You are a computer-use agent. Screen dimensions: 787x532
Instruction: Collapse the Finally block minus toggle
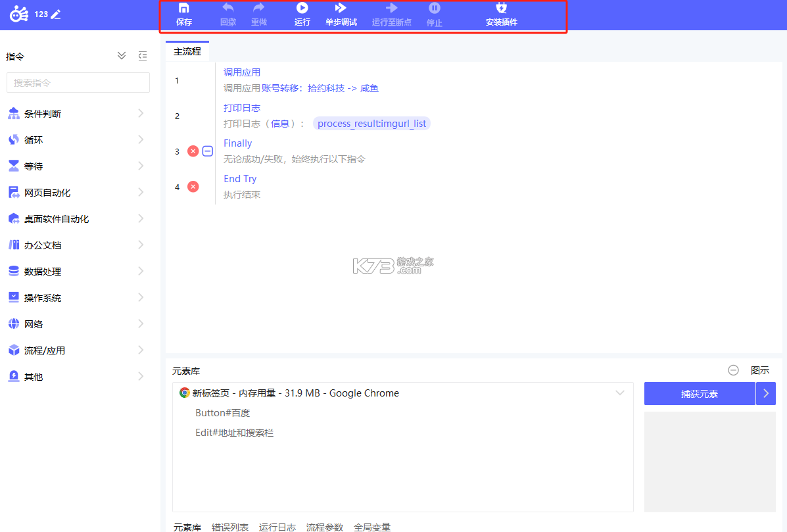pos(207,151)
